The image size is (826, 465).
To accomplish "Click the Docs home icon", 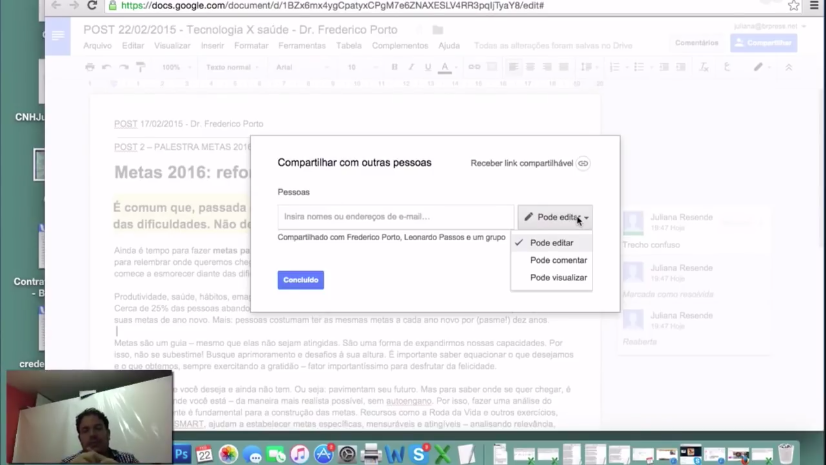I will click(x=58, y=36).
